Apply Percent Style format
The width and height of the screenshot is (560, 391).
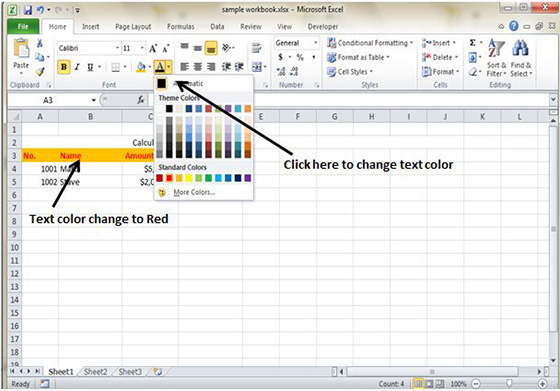pyautogui.click(x=300, y=57)
